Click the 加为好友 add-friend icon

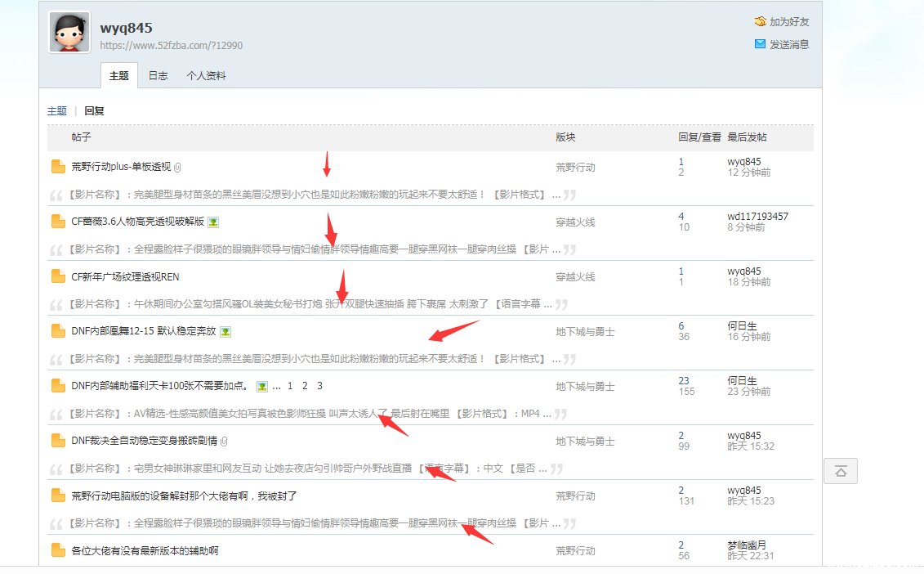(760, 22)
